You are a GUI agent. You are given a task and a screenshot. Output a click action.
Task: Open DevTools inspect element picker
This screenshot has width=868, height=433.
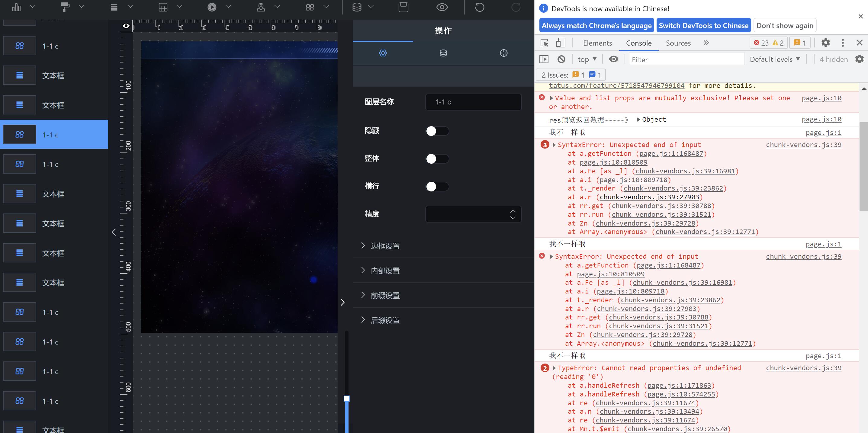[544, 43]
